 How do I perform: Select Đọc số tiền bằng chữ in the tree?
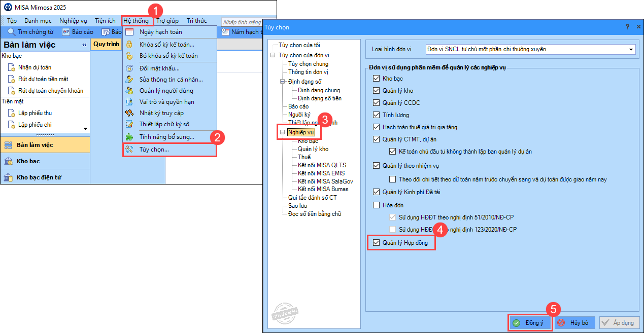click(x=315, y=214)
